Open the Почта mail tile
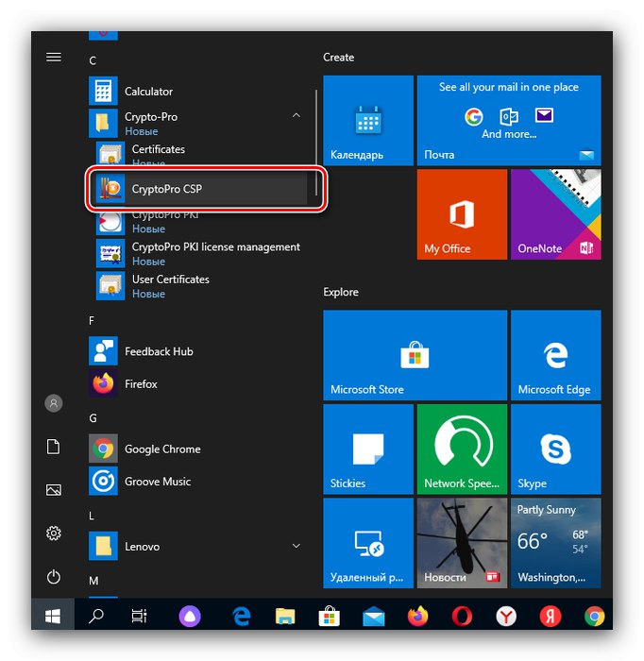Image resolution: width=644 pixels, height=661 pixels. click(x=509, y=120)
